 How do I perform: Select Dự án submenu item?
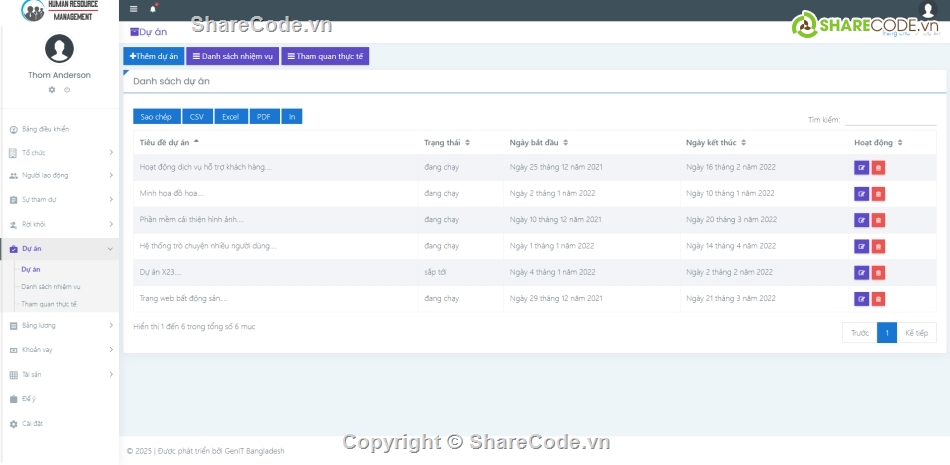[x=31, y=269]
